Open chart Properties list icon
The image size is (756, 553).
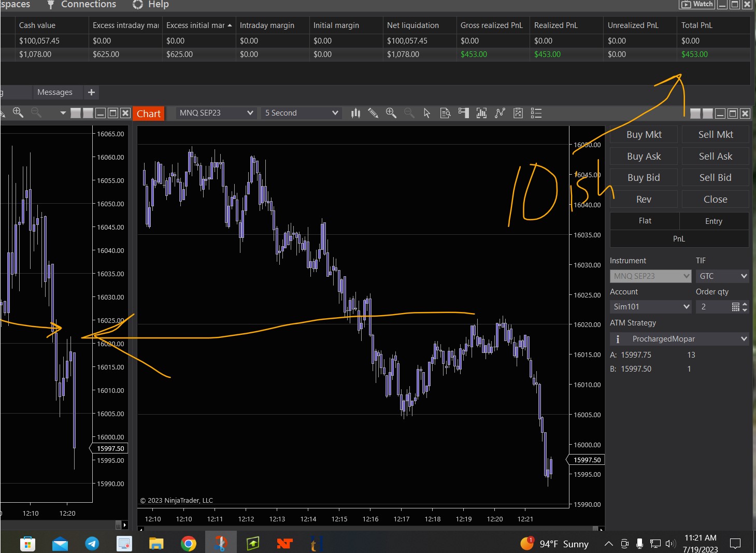pyautogui.click(x=536, y=113)
